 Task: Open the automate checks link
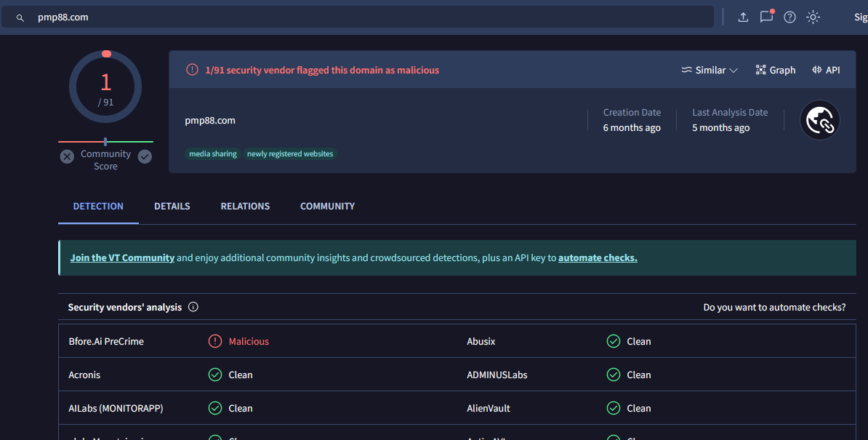598,258
